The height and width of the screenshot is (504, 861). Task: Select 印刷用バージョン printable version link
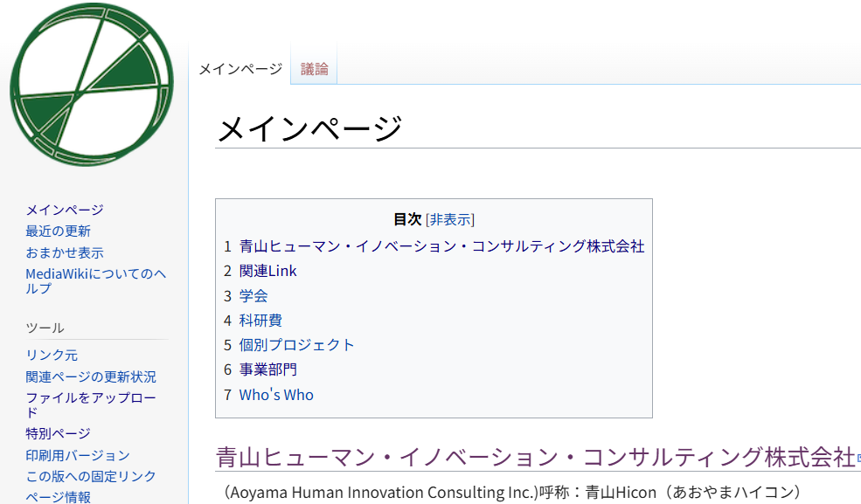coord(78,455)
